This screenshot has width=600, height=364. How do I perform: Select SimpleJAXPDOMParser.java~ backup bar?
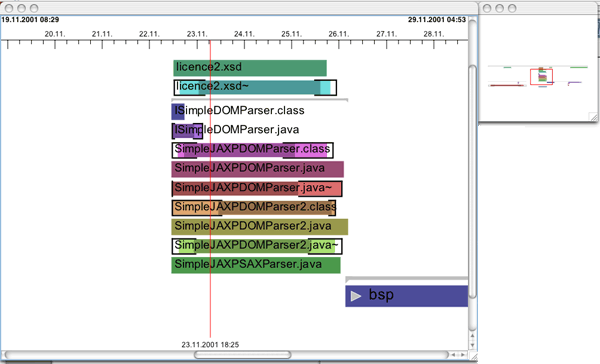pos(257,188)
